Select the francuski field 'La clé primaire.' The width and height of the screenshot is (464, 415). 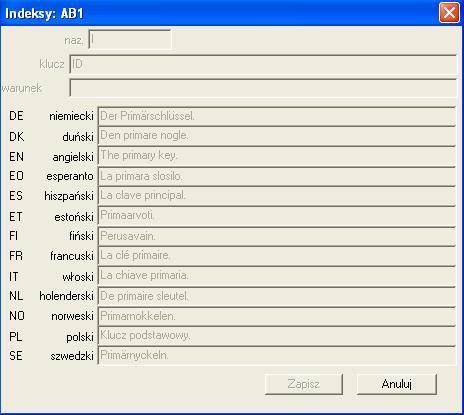tap(277, 256)
